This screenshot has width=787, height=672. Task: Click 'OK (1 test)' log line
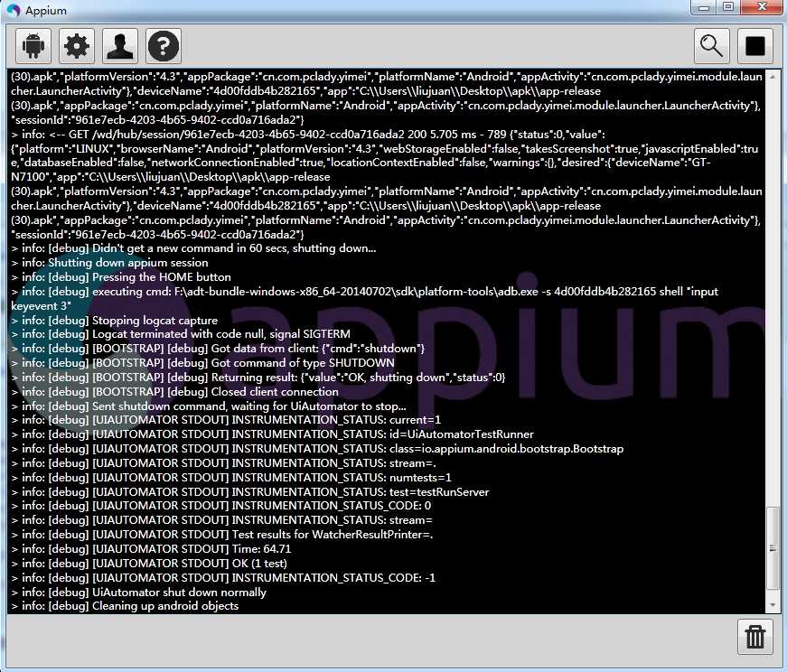149,563
